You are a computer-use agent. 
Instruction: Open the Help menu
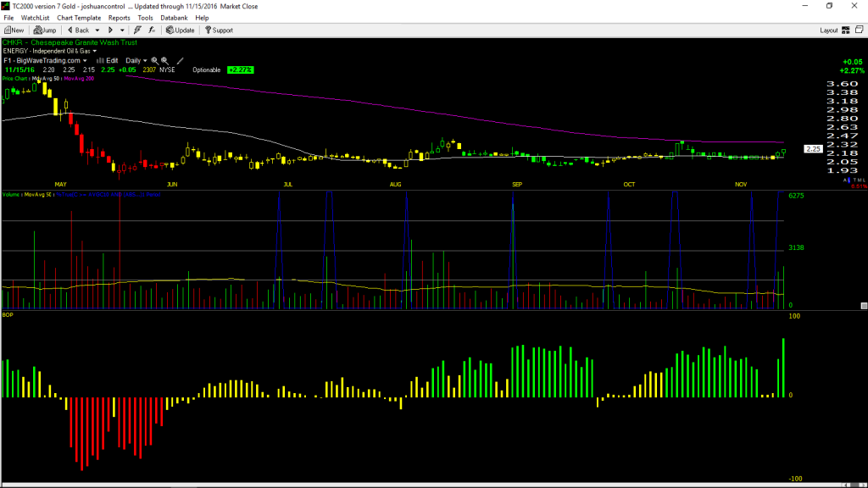point(202,18)
